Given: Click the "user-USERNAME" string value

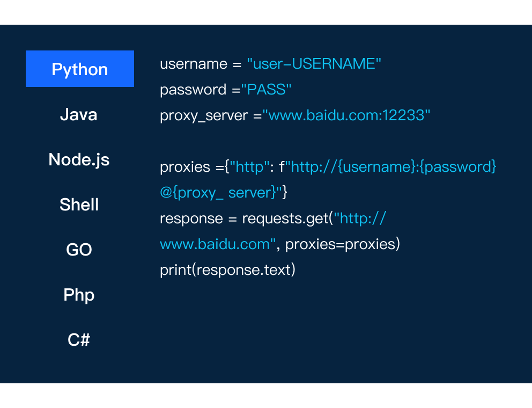Looking at the screenshot, I should [x=314, y=64].
